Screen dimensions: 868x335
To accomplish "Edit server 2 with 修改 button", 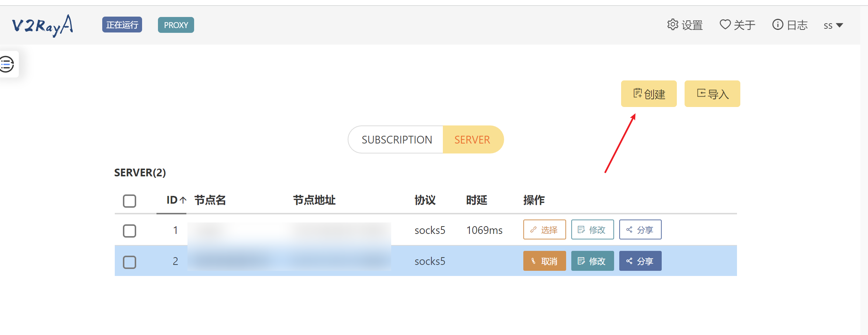I will [592, 261].
